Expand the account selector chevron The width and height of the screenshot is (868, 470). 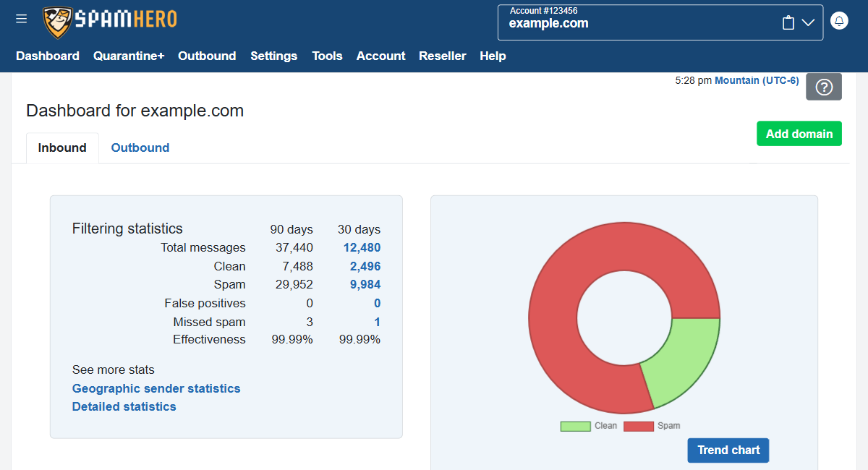click(808, 23)
